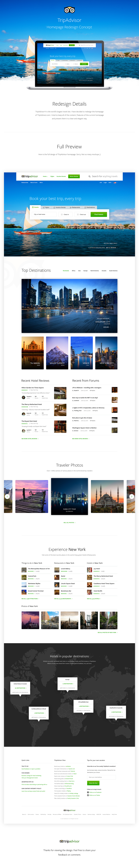Open the USD currency dropdown
The height and width of the screenshot is (868, 139).
tap(110, 182)
